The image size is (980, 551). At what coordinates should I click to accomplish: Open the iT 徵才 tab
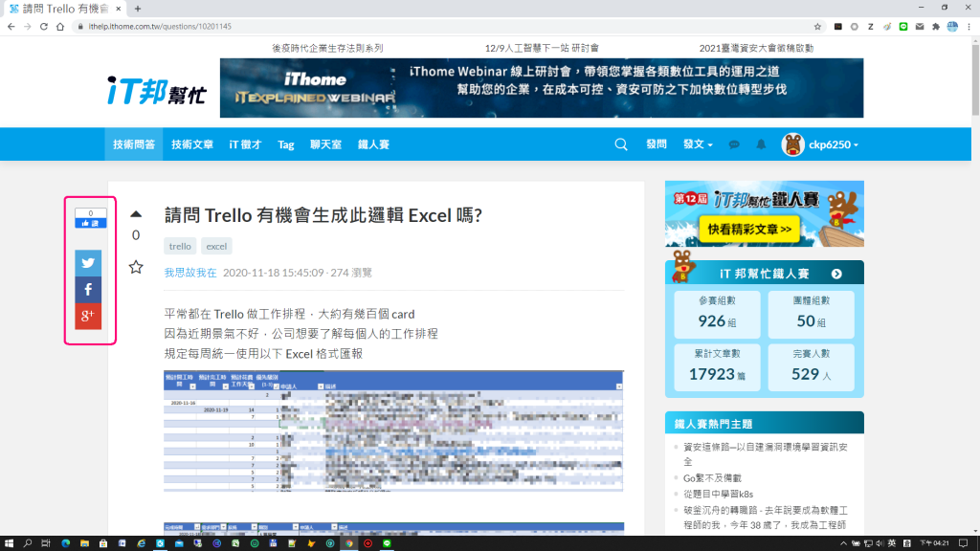245,144
